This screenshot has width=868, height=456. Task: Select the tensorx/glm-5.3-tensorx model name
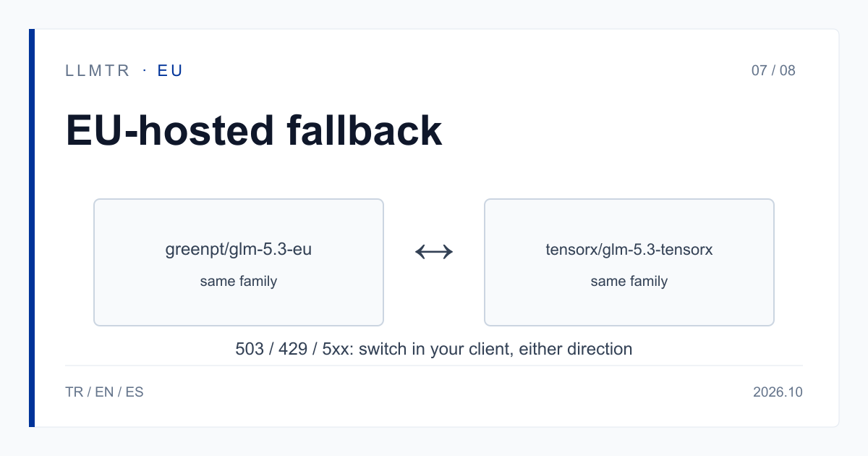point(629,250)
